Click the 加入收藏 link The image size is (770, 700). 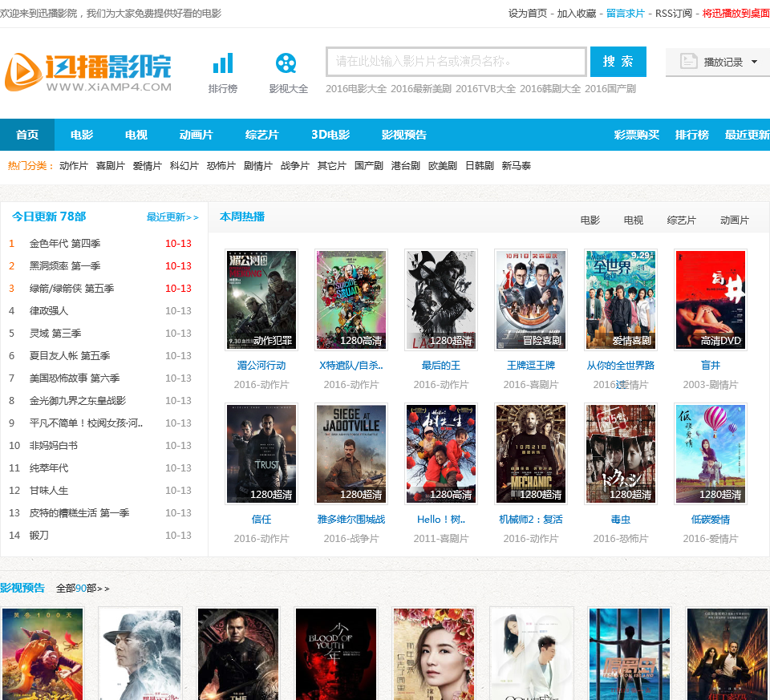tap(577, 14)
